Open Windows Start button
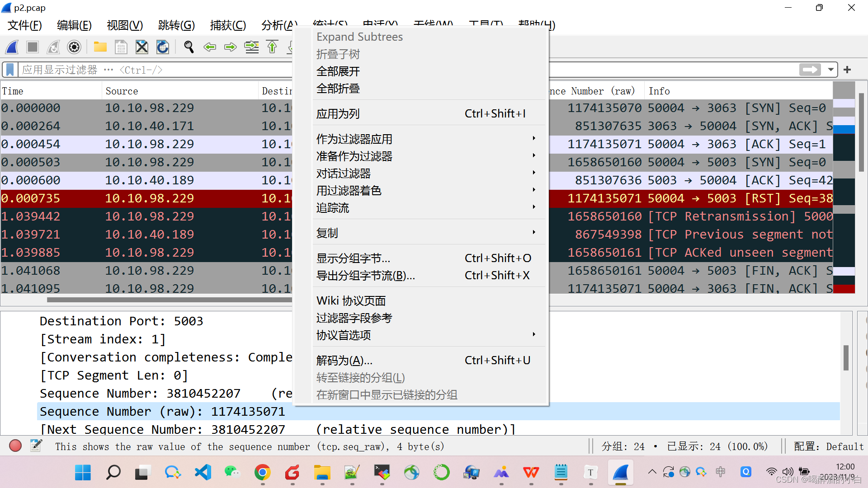Image resolution: width=868 pixels, height=488 pixels. (83, 473)
